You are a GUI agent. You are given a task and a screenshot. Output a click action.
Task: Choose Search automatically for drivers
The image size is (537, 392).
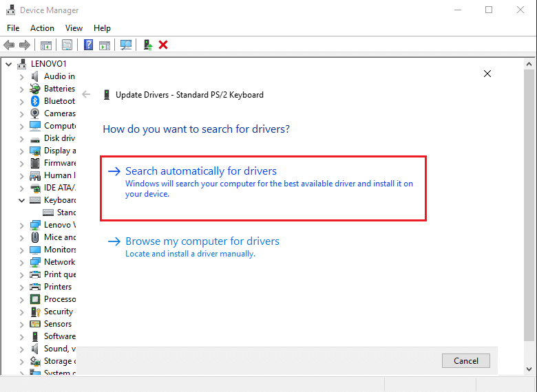coord(263,188)
